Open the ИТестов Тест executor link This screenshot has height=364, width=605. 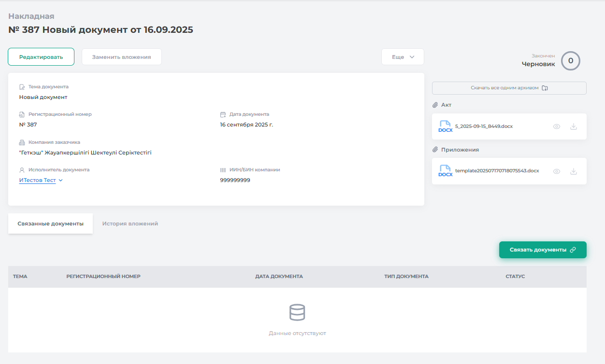[37, 181]
